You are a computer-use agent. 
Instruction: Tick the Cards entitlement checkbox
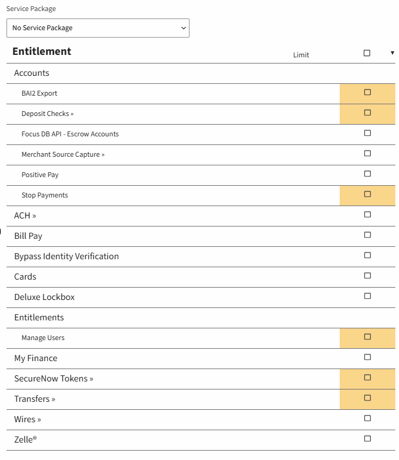coord(367,276)
